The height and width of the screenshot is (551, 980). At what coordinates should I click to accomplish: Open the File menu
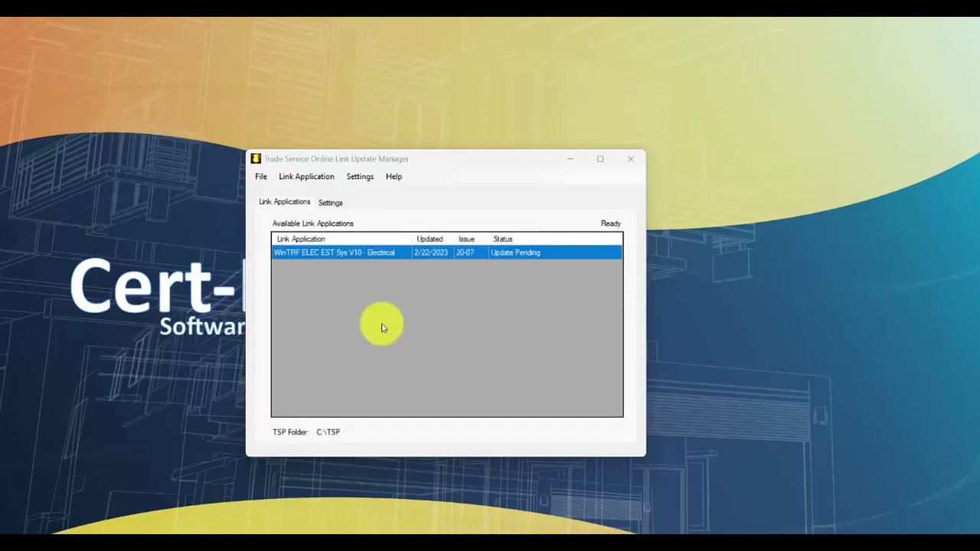[x=261, y=177]
